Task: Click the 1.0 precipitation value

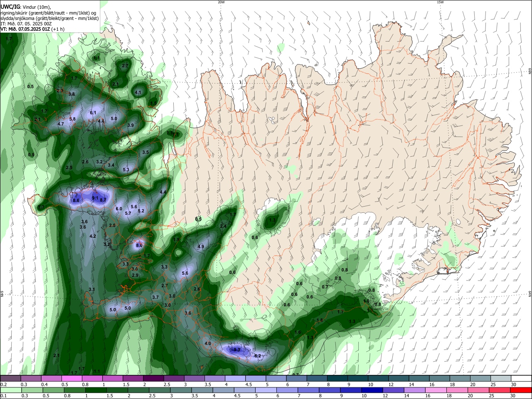Action: tap(366, 301)
